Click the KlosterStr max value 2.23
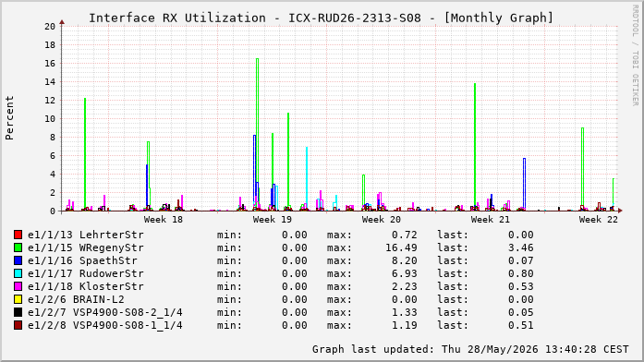The image size is (644, 362). (x=405, y=286)
